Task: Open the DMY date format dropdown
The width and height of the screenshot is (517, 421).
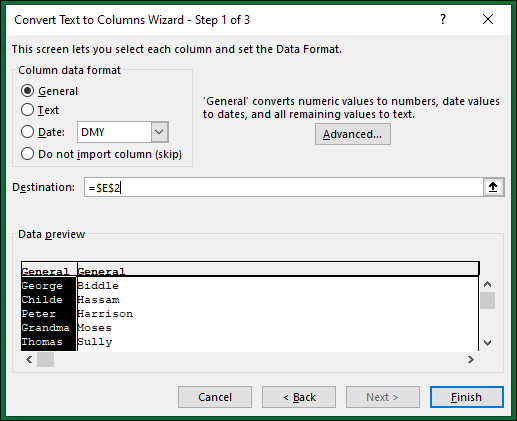Action: (159, 132)
